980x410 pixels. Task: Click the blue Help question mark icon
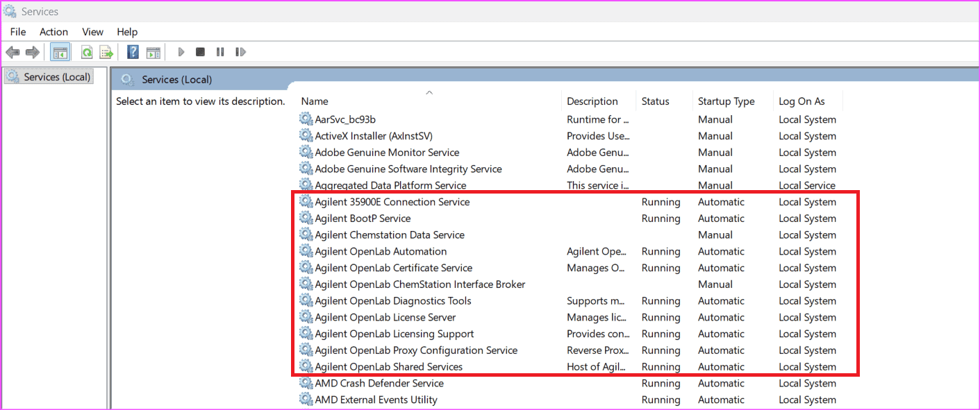[x=133, y=52]
